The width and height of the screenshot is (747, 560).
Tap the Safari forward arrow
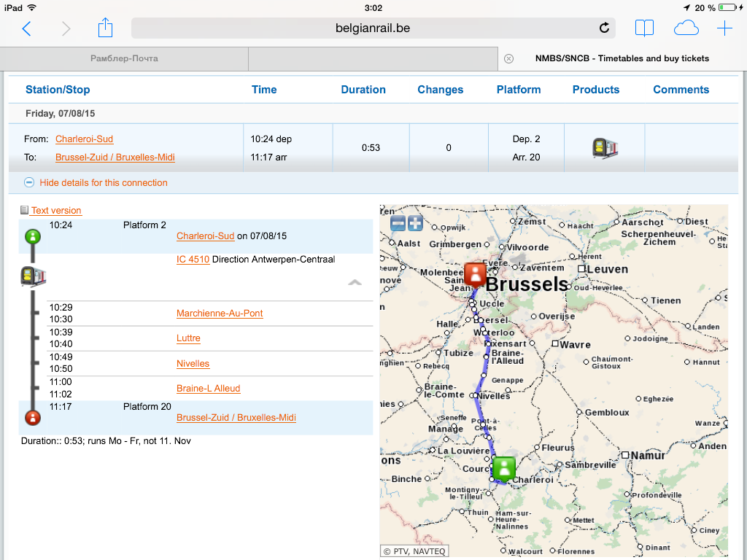(x=66, y=28)
